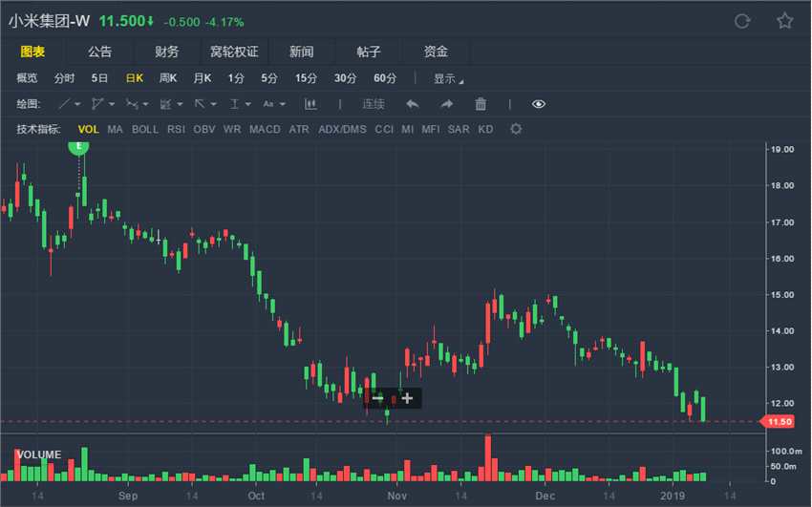Expand the fork tool dropdown arrow
The height and width of the screenshot is (507, 812).
click(x=145, y=104)
